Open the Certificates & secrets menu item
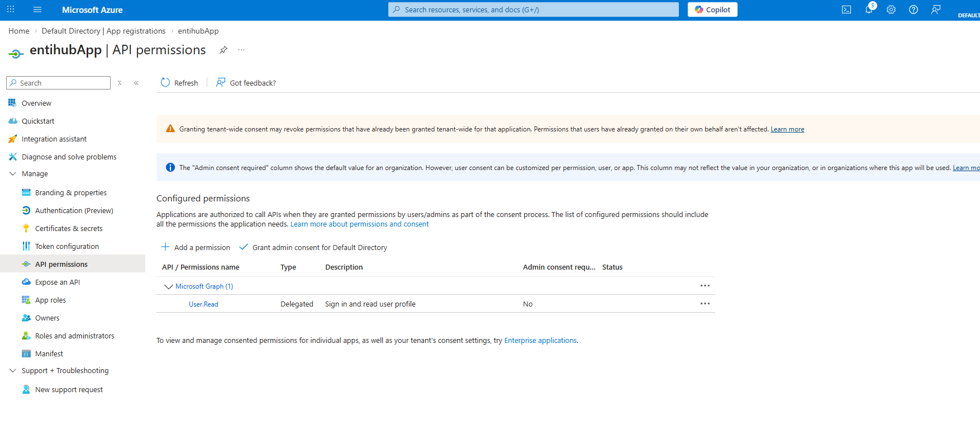The height and width of the screenshot is (424, 980). pos(69,228)
